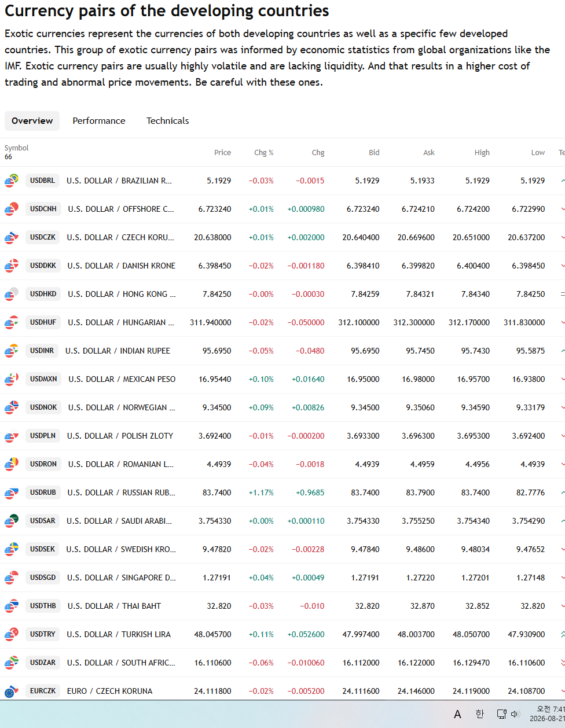
Task: Open the taskbar volume icon
Action: click(515, 714)
